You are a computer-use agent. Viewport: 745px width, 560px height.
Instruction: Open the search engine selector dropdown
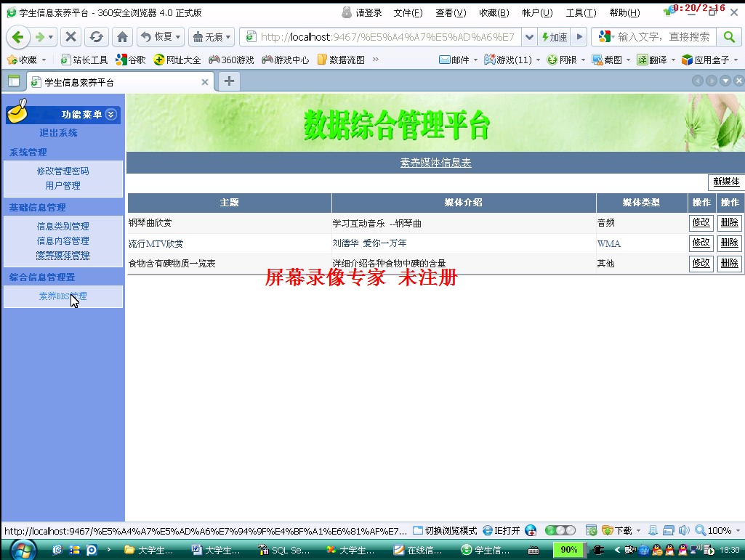pos(606,36)
